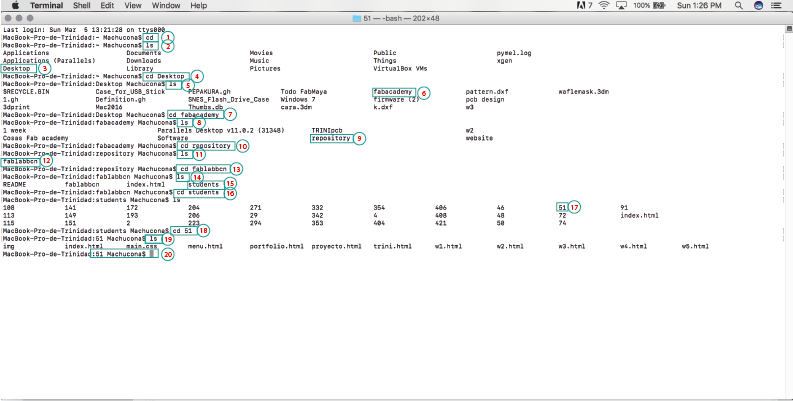Screen dimensions: 793x401
Task: Open the Window menu
Action: pyautogui.click(x=166, y=6)
